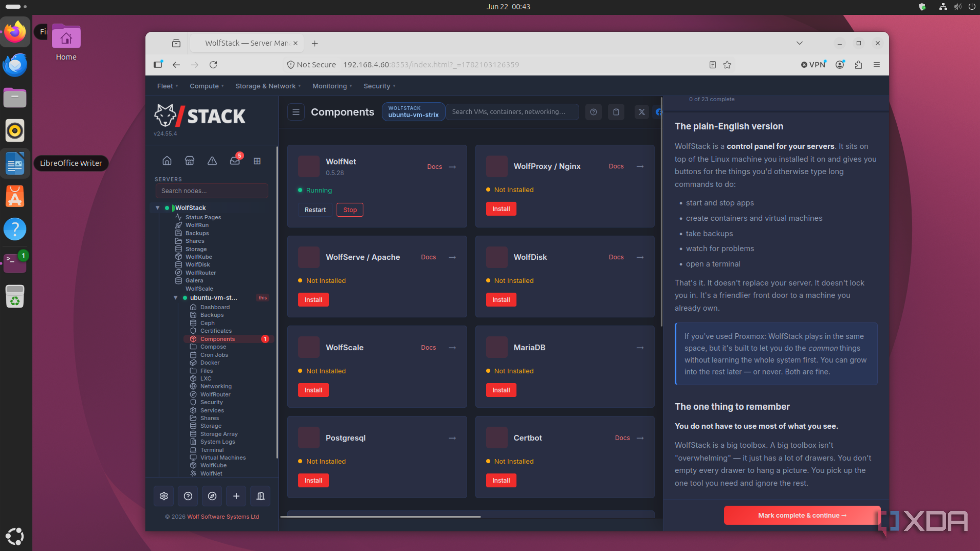Open Docs link for WolfDisk

click(616, 257)
